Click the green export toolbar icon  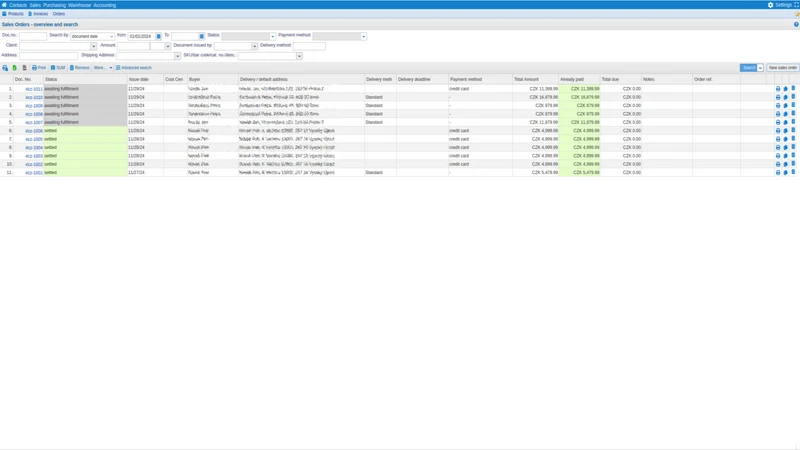pos(15,68)
